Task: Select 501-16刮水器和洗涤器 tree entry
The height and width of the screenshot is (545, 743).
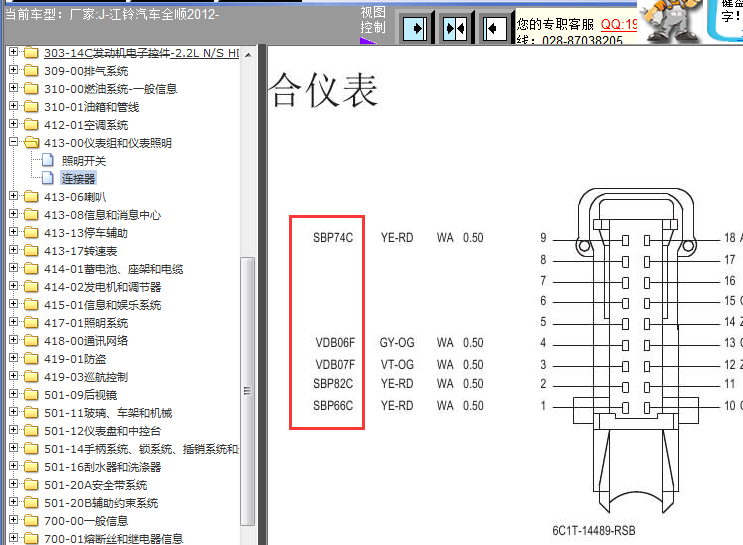Action: [x=103, y=467]
